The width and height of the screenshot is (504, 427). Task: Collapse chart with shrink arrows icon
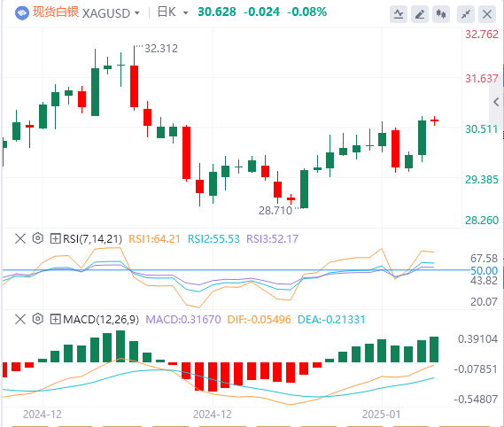[466, 14]
